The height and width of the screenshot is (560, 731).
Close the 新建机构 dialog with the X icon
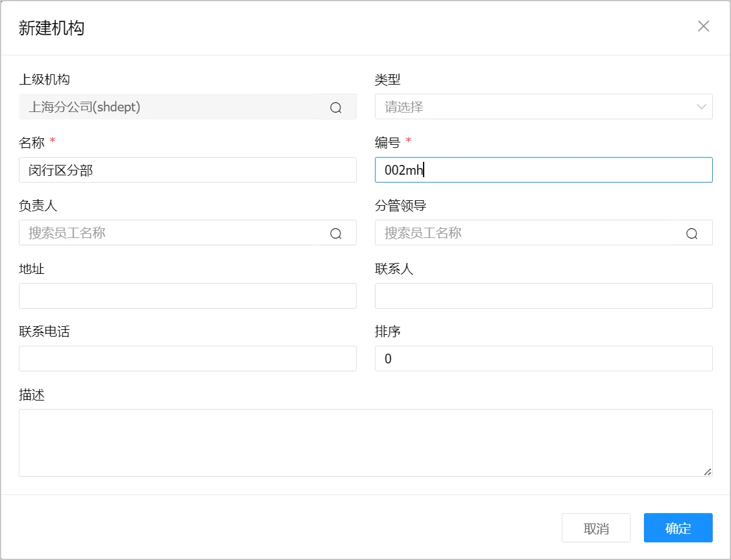click(704, 26)
